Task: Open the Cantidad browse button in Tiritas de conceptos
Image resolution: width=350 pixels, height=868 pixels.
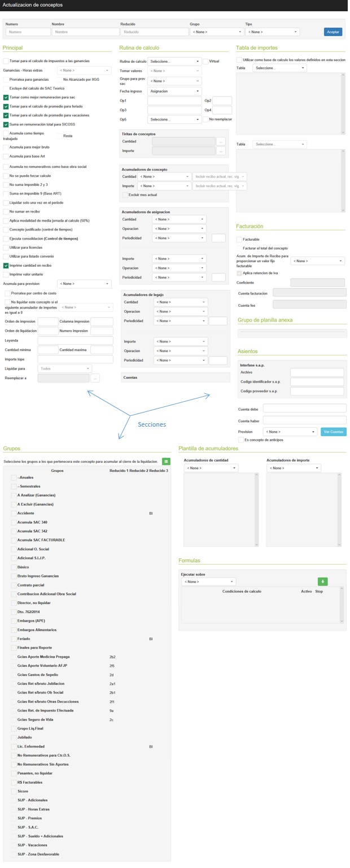Action: pos(221,141)
